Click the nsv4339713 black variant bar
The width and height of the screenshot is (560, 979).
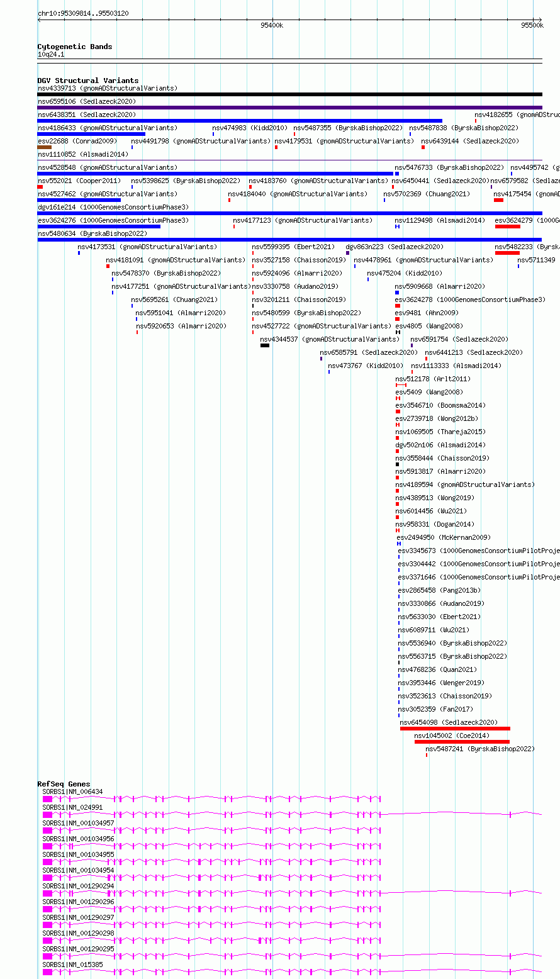(289, 94)
